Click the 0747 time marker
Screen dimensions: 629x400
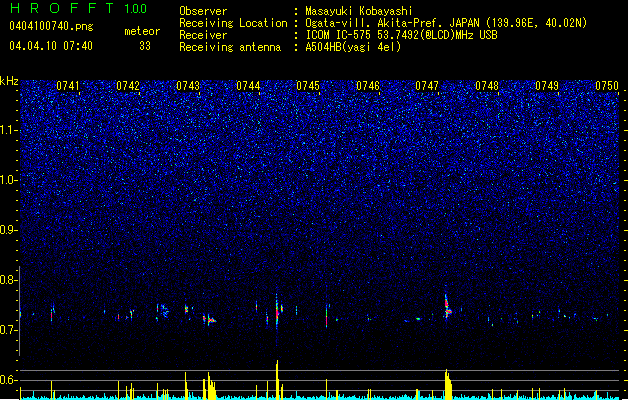pyautogui.click(x=427, y=86)
